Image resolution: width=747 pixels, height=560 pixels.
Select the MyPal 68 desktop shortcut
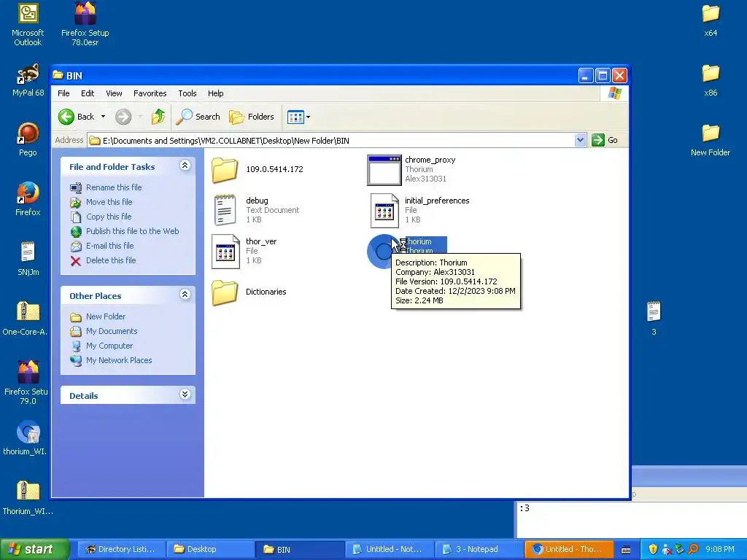28,74
